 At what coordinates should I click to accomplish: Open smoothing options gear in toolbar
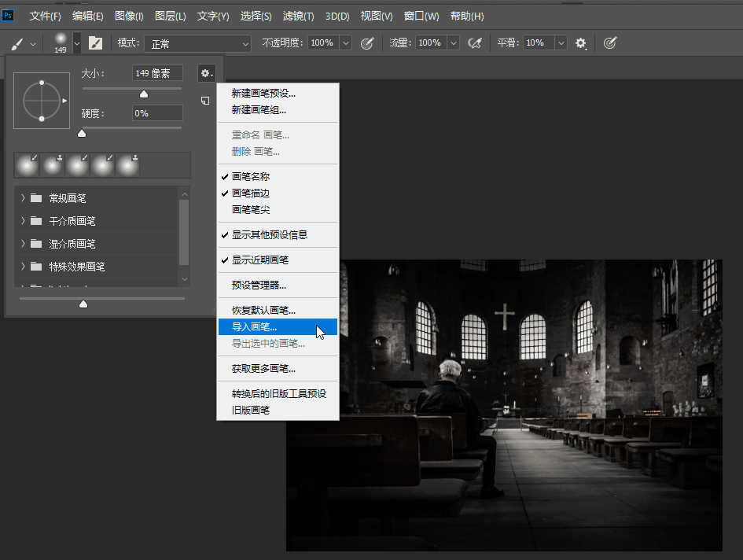point(581,43)
